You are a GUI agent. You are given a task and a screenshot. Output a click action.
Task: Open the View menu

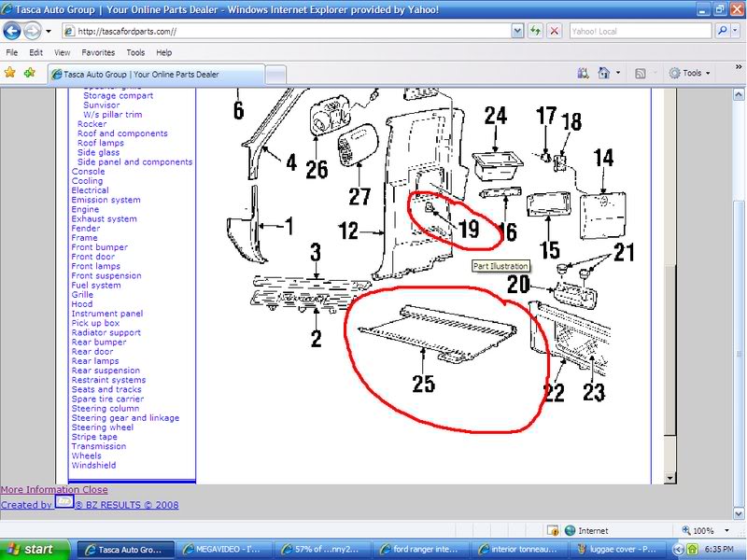click(x=62, y=52)
